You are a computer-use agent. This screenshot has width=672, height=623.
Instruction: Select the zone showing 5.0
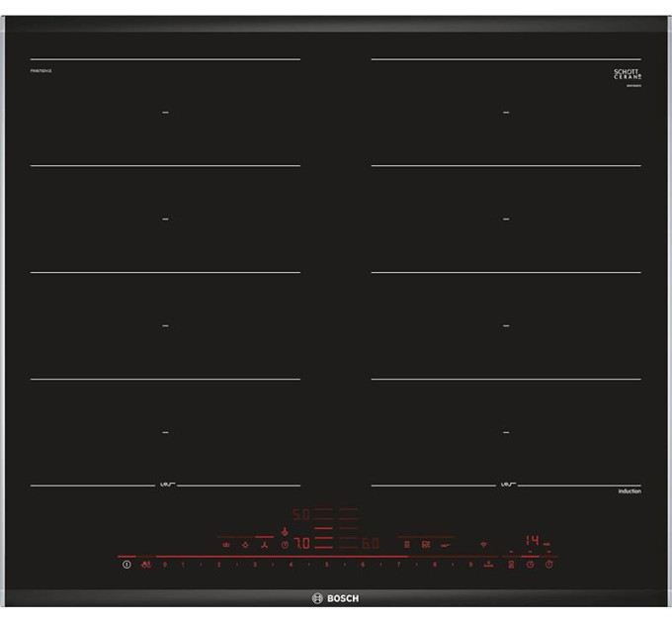300,514
